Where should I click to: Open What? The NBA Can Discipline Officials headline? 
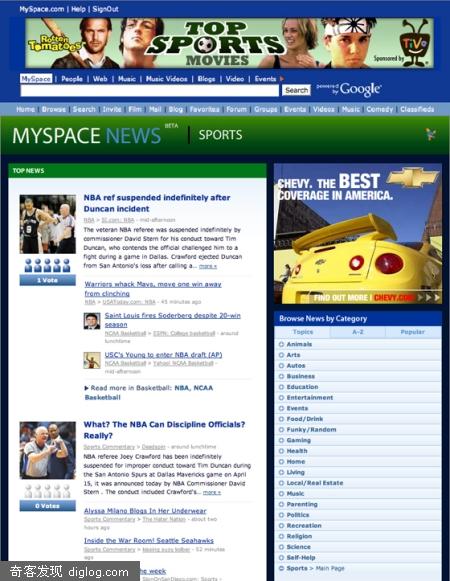(164, 430)
